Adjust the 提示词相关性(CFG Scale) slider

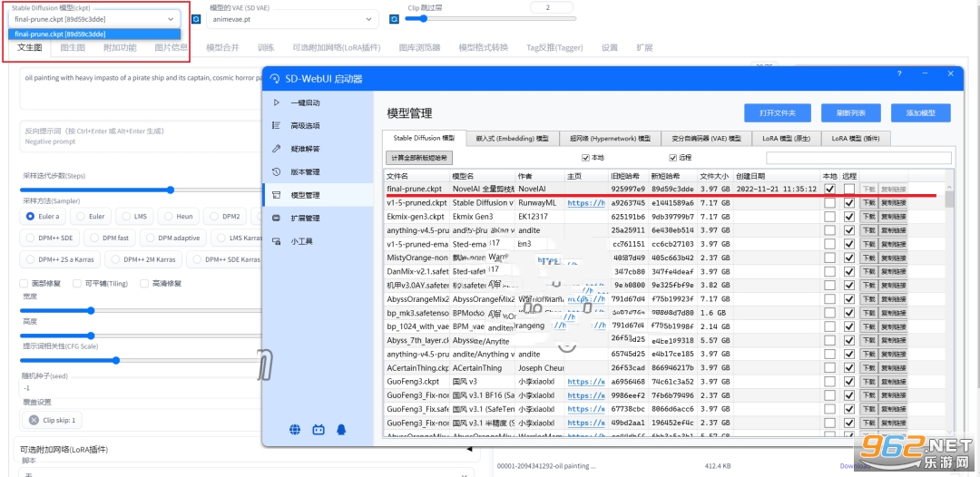tap(141, 360)
